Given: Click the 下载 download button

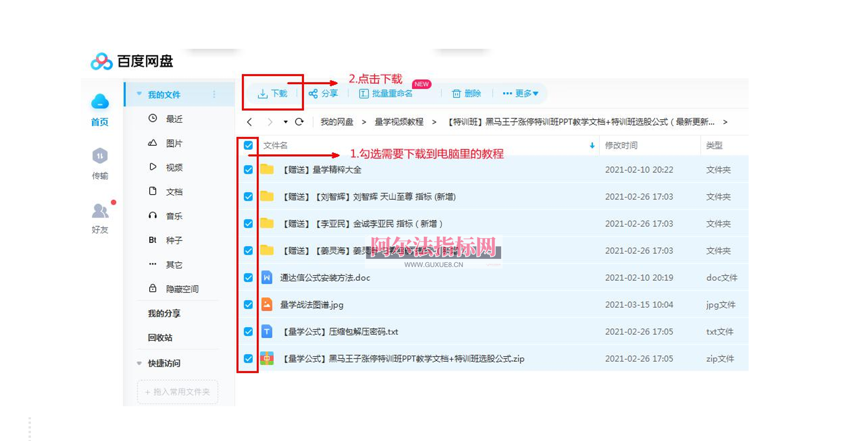Looking at the screenshot, I should [273, 93].
